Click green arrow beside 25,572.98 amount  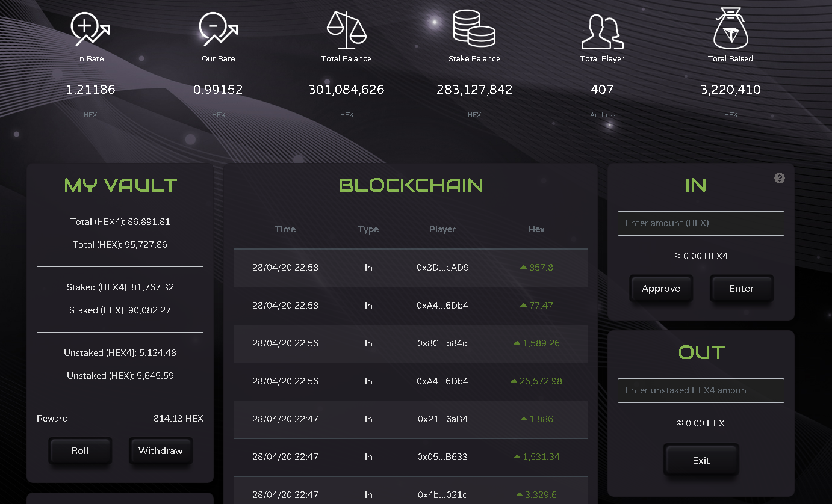tap(514, 381)
